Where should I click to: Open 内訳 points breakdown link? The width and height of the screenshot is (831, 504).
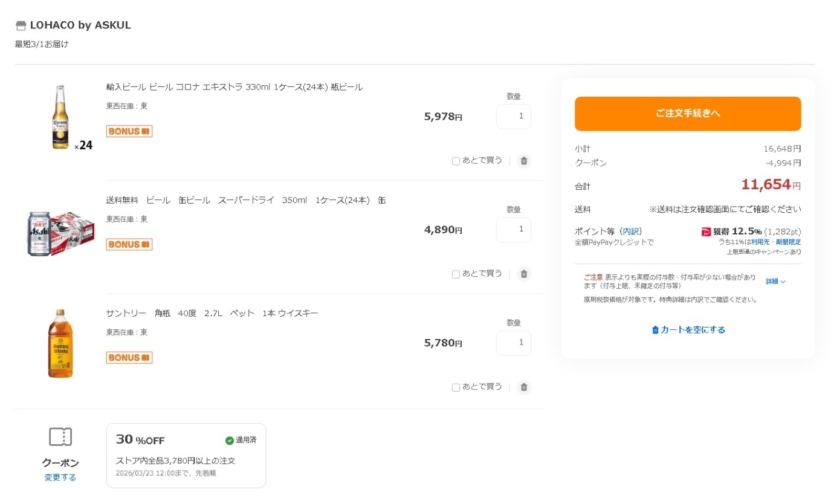pyautogui.click(x=631, y=231)
